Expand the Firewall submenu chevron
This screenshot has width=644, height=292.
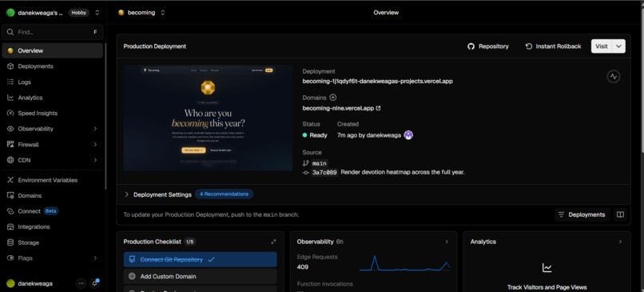coord(95,144)
